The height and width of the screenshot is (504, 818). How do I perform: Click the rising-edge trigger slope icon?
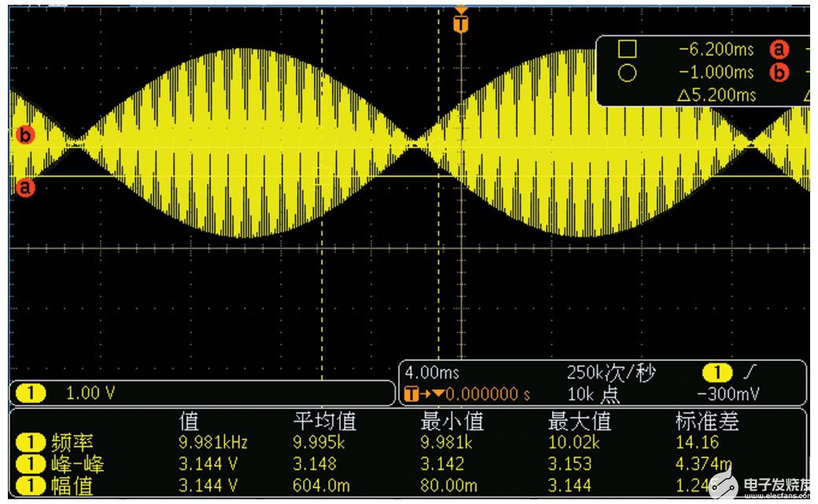tap(749, 372)
